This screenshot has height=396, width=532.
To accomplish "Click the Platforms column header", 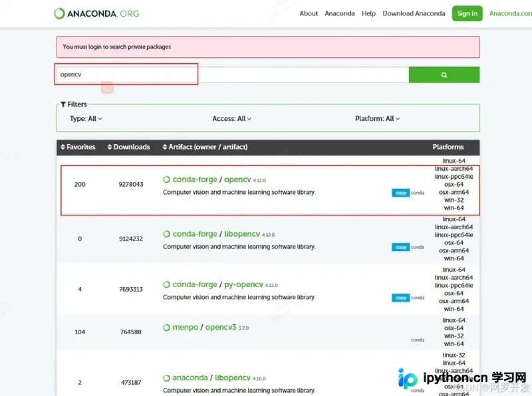I will 448,147.
